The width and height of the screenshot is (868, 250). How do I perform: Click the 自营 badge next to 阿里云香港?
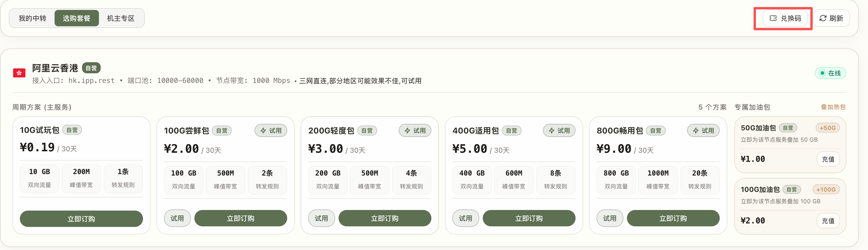pos(91,68)
